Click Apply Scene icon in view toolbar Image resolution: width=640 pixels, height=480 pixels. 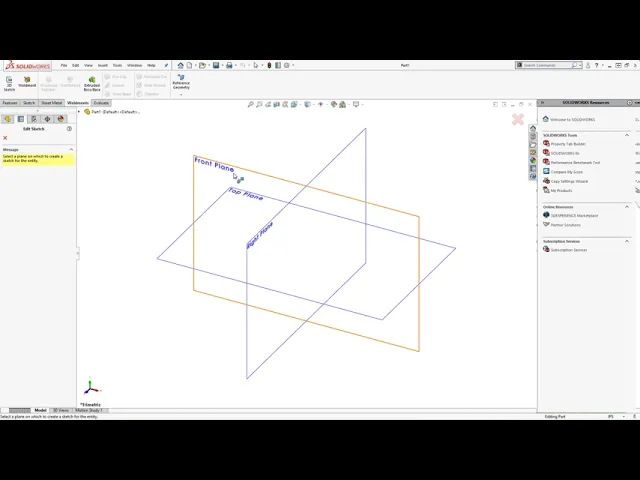tap(342, 104)
